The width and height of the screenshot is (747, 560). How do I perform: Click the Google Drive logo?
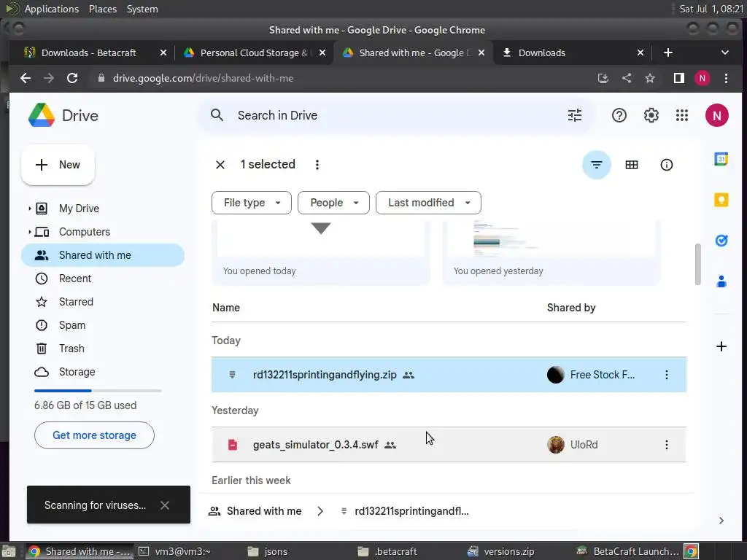(42, 115)
